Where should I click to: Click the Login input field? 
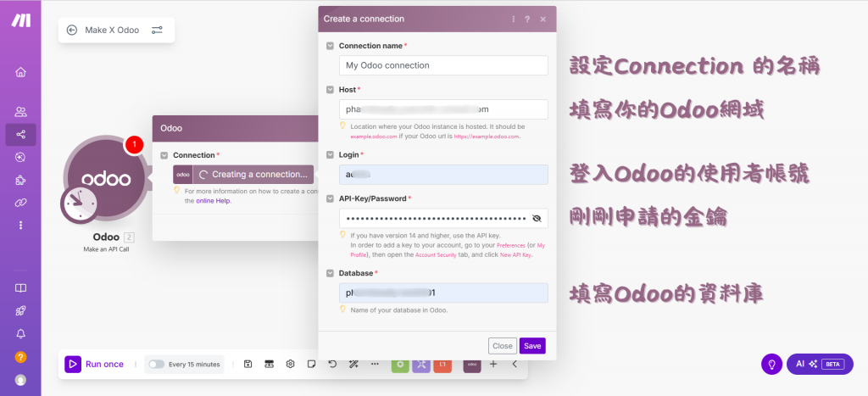click(443, 175)
